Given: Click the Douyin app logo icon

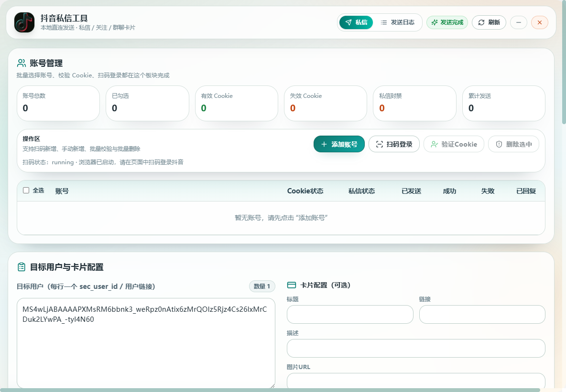Looking at the screenshot, I should coord(24,22).
